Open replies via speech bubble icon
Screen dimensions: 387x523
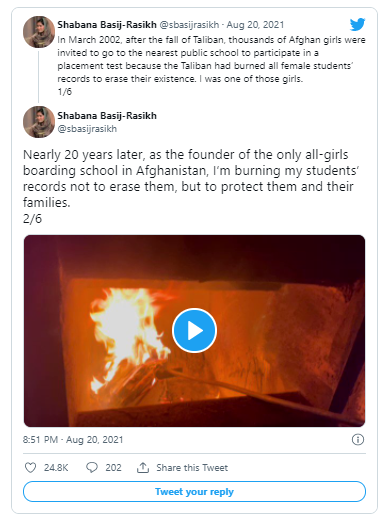coord(92,468)
